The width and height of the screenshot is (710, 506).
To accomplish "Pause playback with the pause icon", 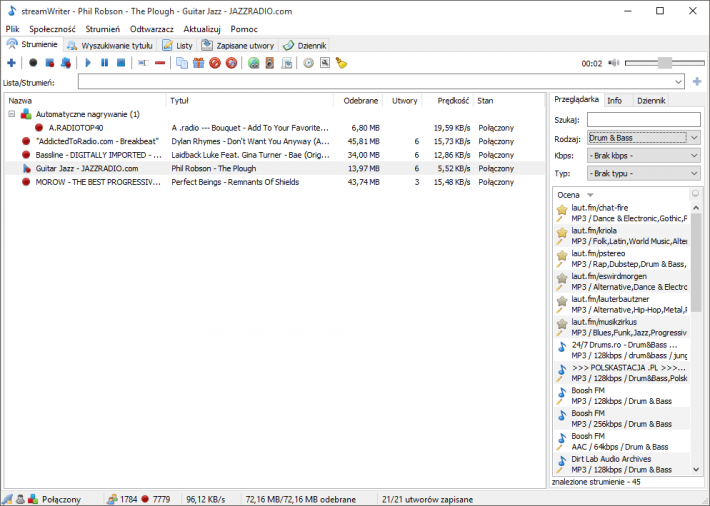I will click(105, 63).
